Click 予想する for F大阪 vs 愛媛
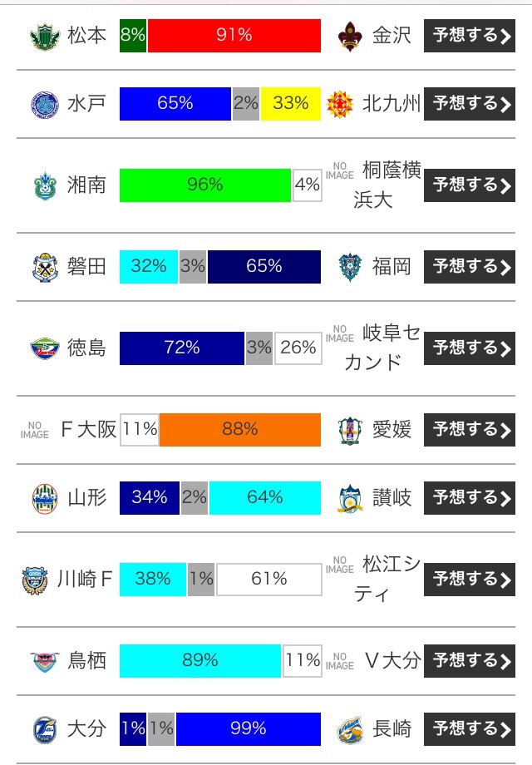 [x=469, y=430]
